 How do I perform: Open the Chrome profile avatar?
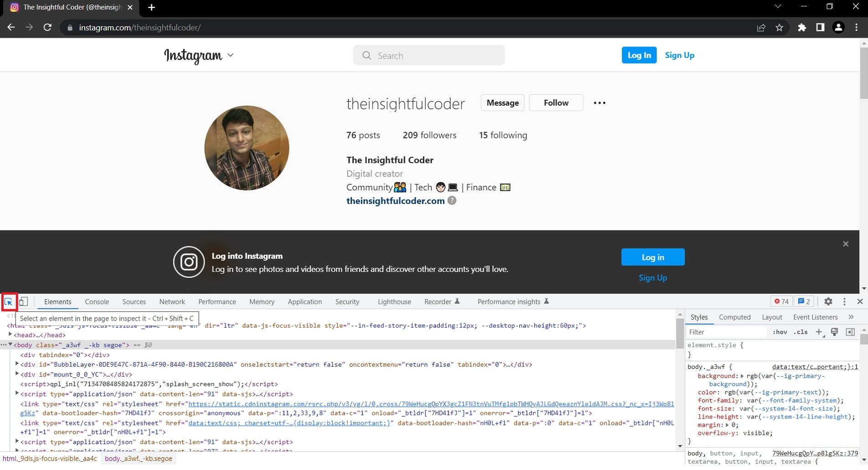point(838,27)
